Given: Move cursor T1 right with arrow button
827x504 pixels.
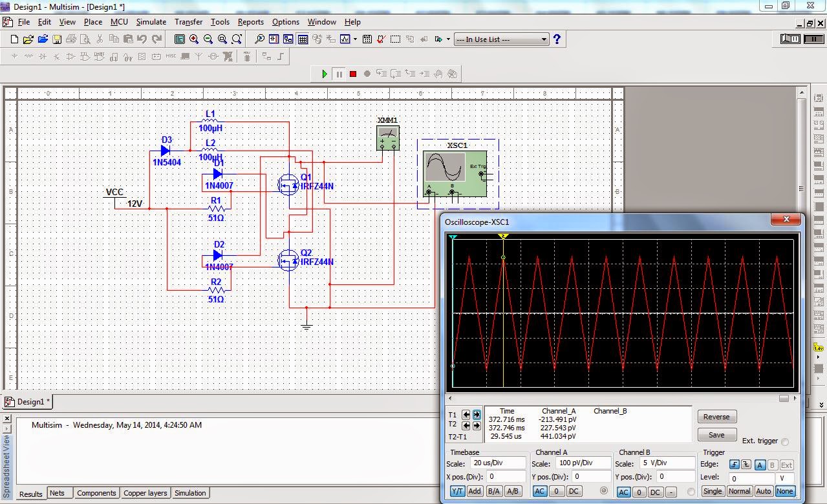Looking at the screenshot, I should coord(477,415).
